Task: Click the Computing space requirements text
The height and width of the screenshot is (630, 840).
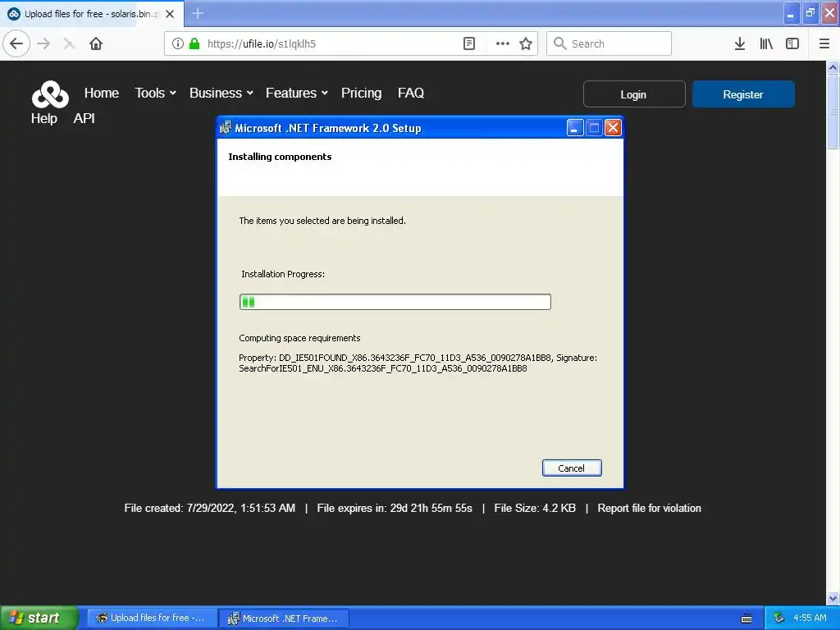Action: point(299,338)
